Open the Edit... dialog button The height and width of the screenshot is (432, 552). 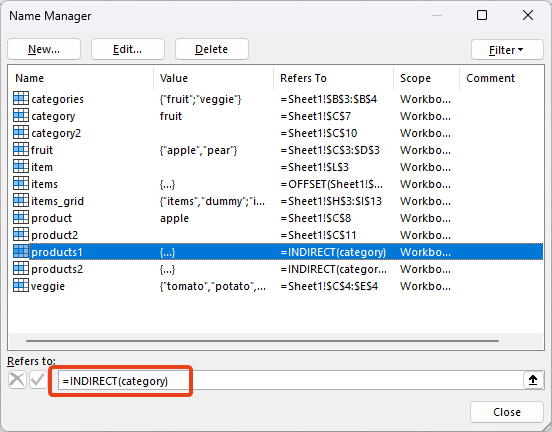(128, 49)
